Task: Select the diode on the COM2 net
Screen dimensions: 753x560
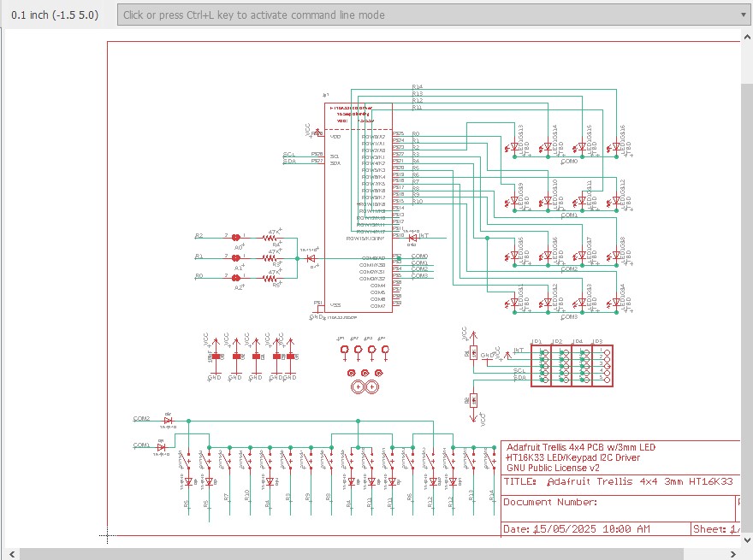Action: 168,421
